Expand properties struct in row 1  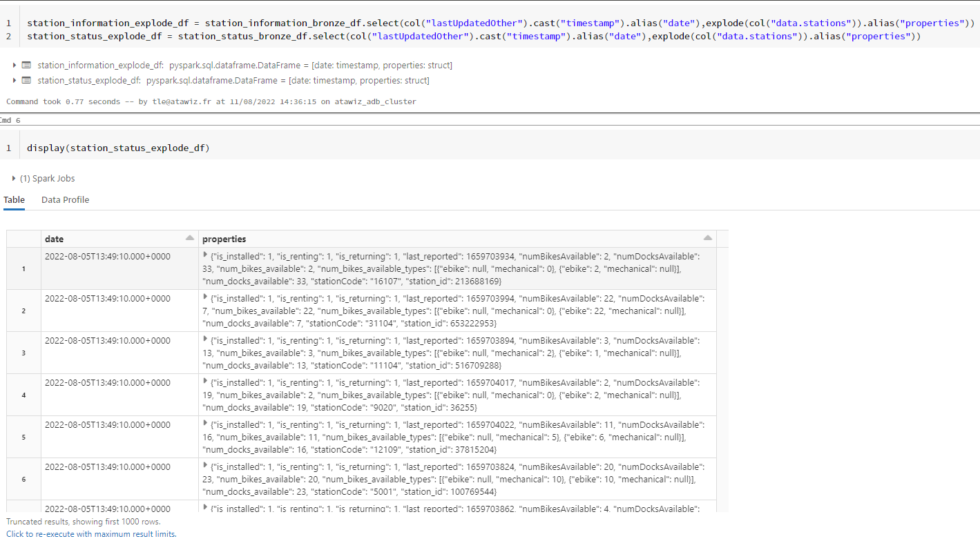pyautogui.click(x=205, y=255)
